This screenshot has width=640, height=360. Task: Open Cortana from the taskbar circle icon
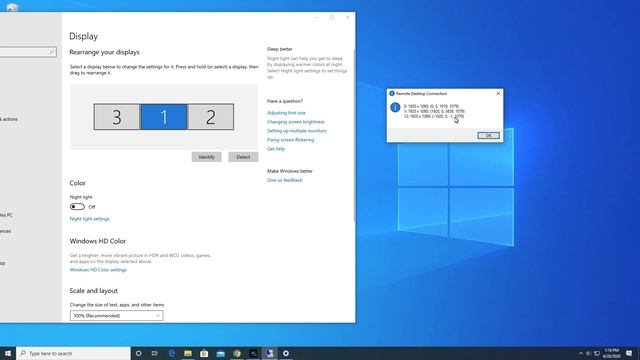[x=138, y=353]
